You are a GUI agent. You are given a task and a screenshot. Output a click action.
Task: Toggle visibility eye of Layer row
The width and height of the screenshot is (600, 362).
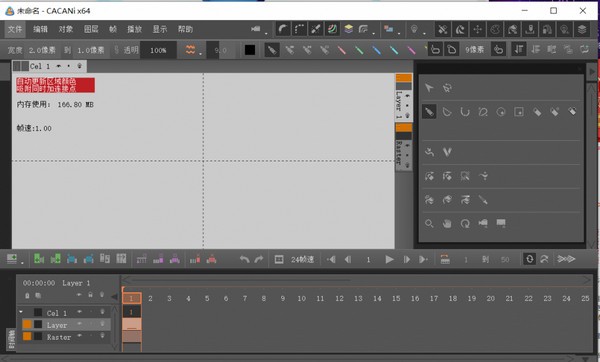(x=79, y=324)
